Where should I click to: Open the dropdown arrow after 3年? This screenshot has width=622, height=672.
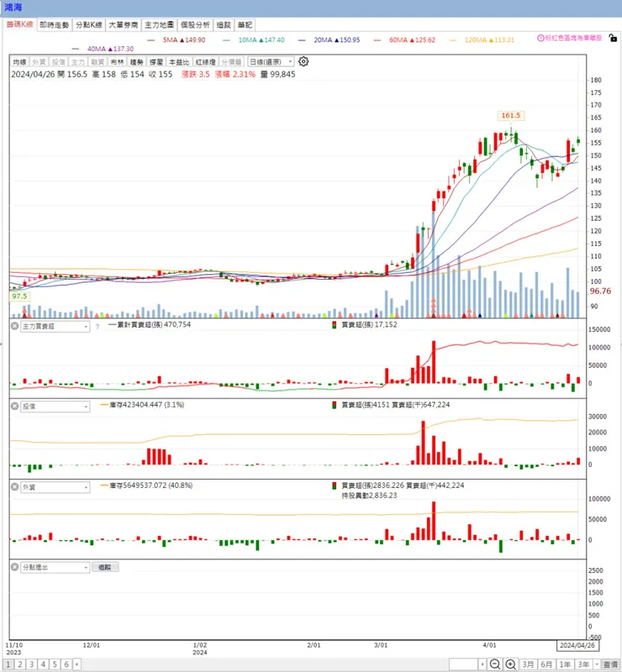click(596, 664)
